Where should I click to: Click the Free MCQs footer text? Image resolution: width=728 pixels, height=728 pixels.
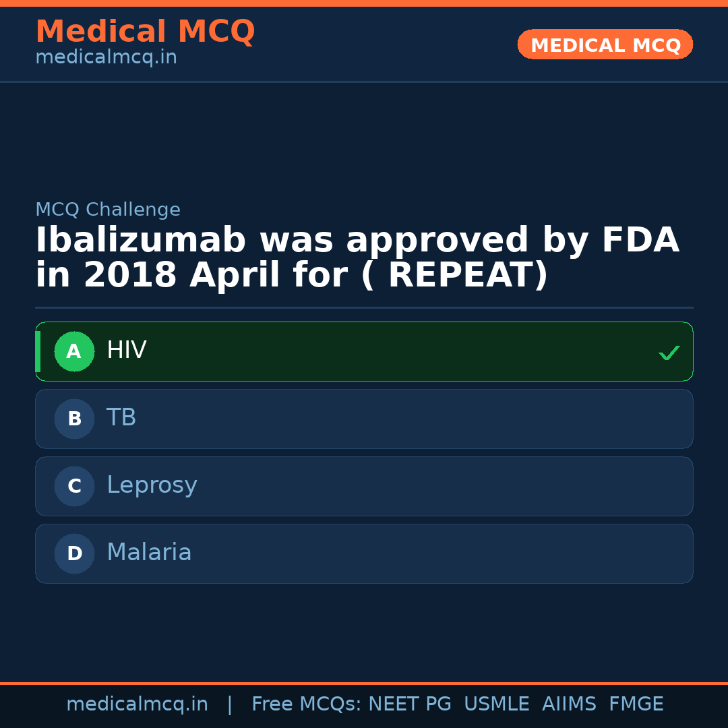point(306,704)
